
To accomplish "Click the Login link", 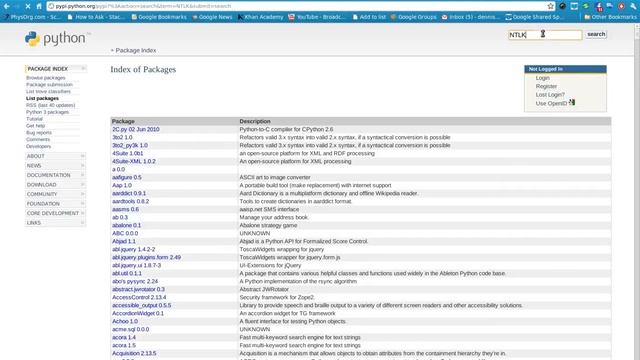I will (542, 78).
